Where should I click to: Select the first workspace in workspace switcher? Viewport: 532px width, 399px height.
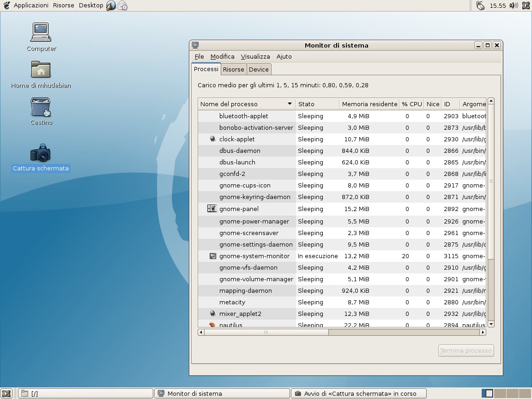click(x=487, y=393)
